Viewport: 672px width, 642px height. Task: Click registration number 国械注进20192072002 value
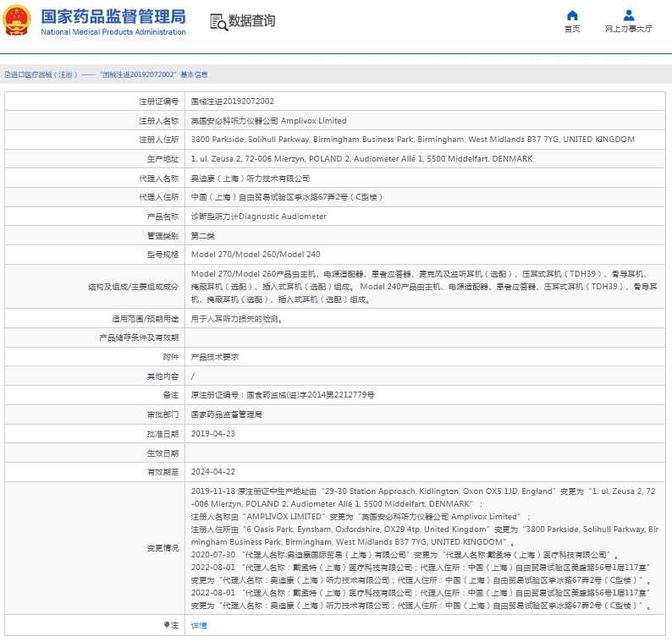(232, 102)
